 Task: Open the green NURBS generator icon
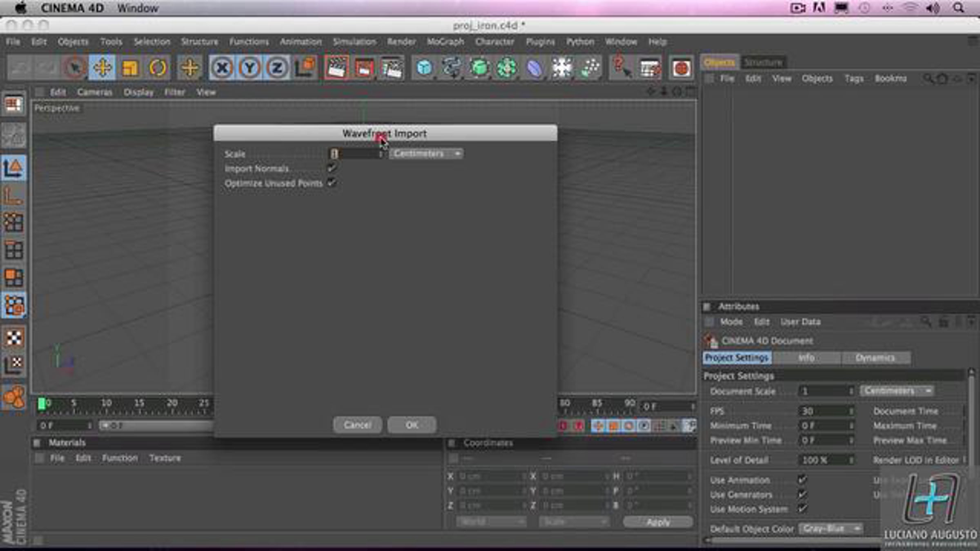point(479,67)
